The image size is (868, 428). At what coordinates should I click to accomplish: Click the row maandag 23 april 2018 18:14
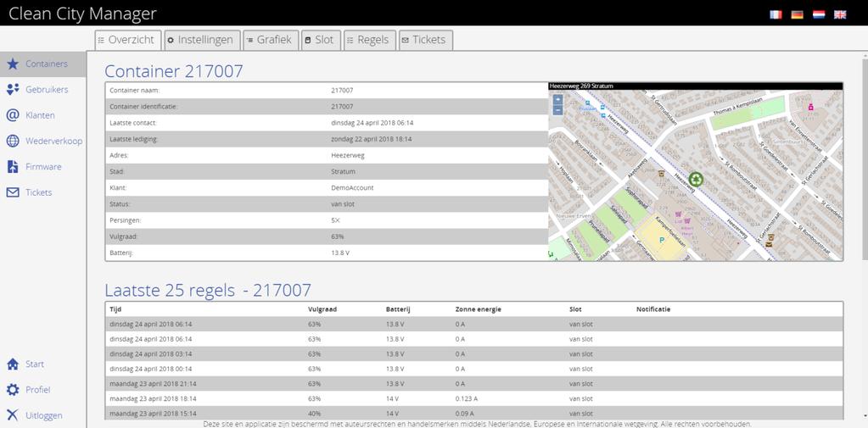point(473,398)
